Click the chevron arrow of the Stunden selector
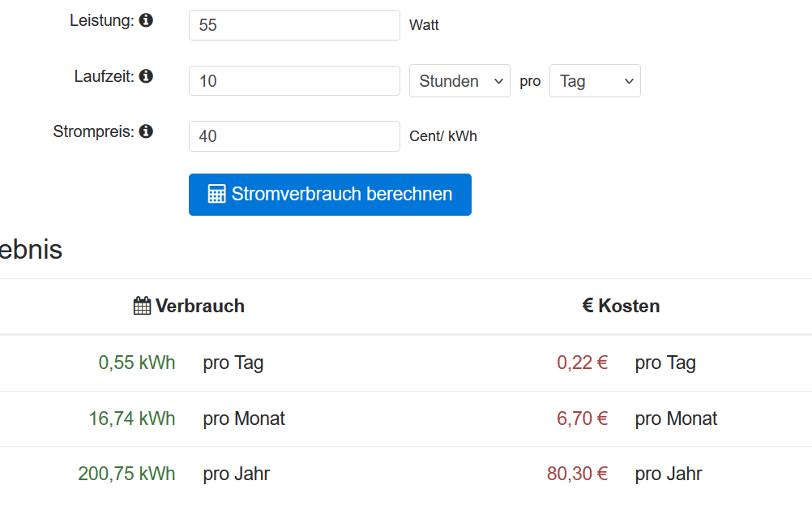Screen dimensions: 812x528 tap(498, 81)
